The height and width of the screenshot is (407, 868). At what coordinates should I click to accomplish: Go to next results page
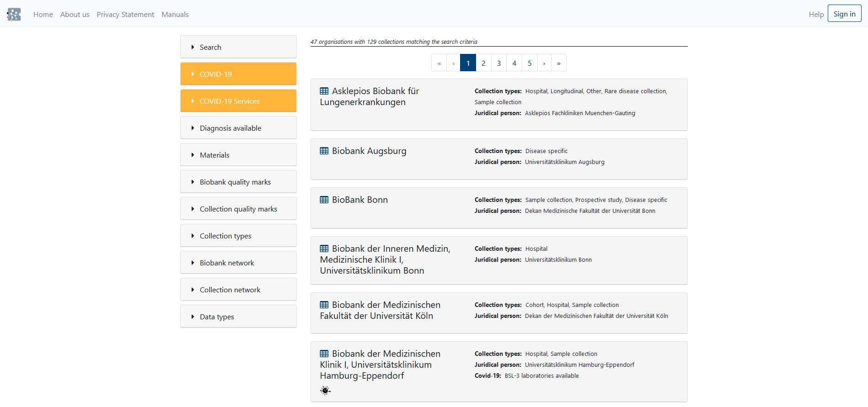tap(544, 63)
